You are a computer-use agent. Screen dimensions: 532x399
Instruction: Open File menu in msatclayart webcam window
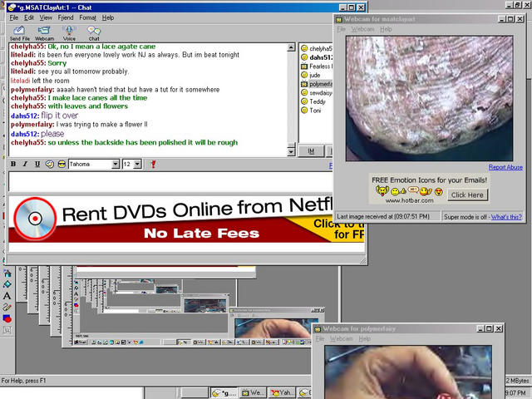(x=341, y=29)
